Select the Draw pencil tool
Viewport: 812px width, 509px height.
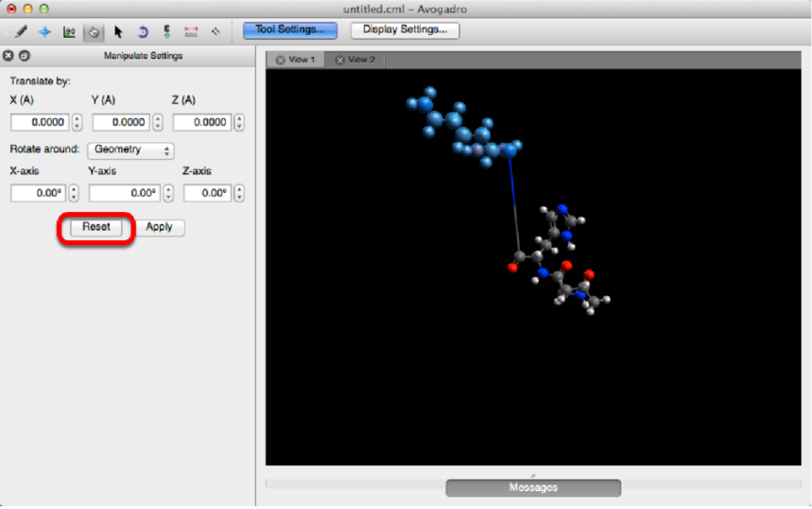coord(20,31)
